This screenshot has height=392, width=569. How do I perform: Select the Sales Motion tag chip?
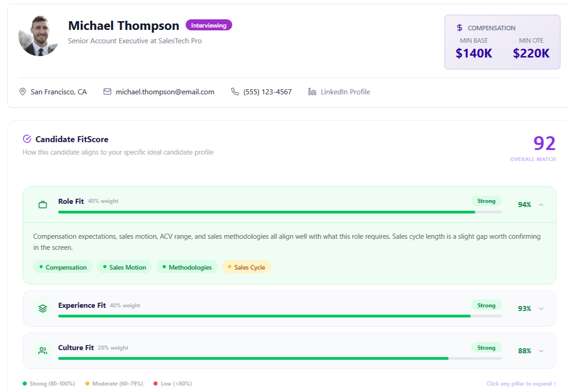(124, 267)
